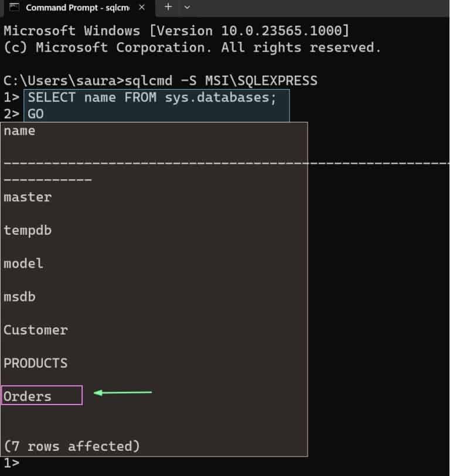Viewport: 450px width, 476px height.
Task: Click the Customer database entry
Action: 36,330
